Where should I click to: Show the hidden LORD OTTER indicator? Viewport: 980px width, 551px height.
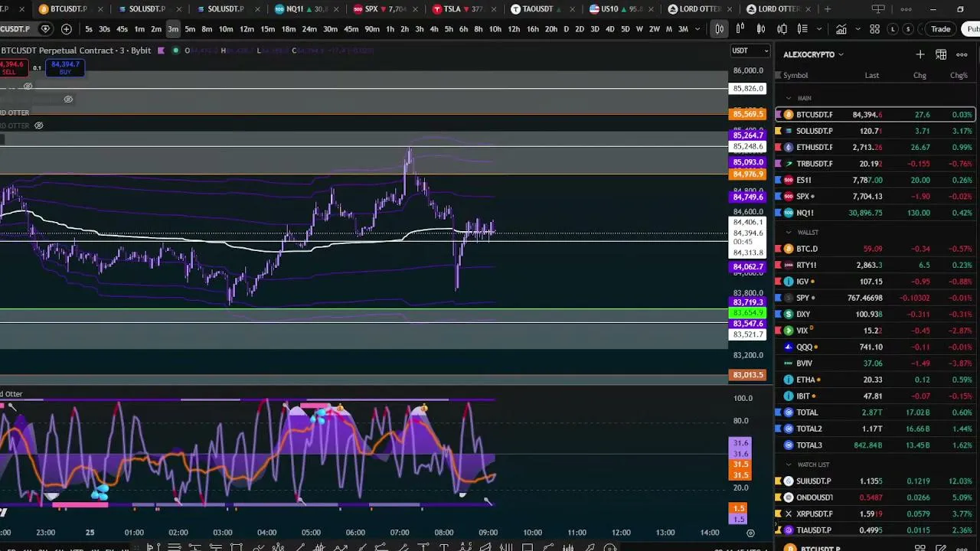point(38,126)
